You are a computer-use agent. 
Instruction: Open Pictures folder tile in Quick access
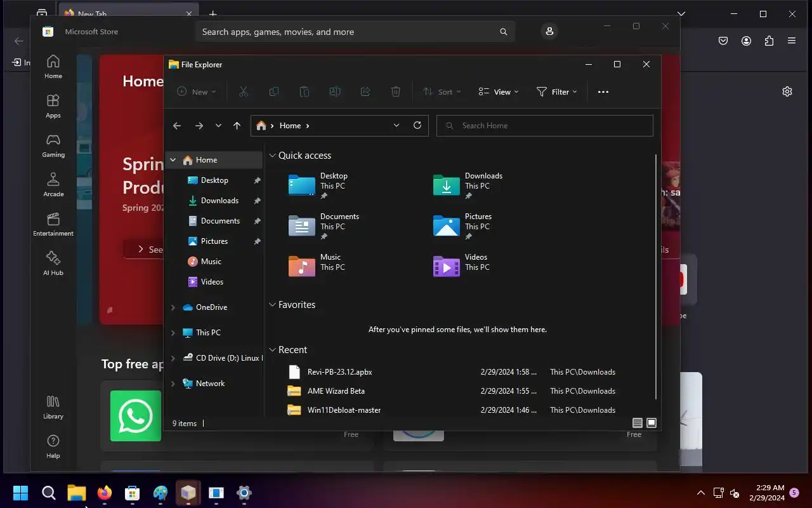(463, 226)
